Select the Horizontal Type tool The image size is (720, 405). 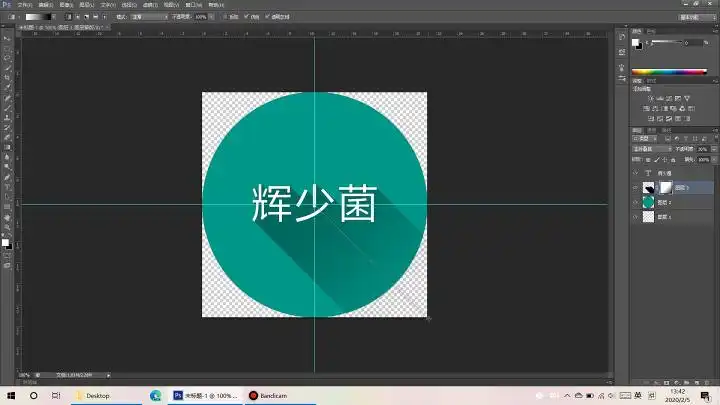tap(7, 187)
